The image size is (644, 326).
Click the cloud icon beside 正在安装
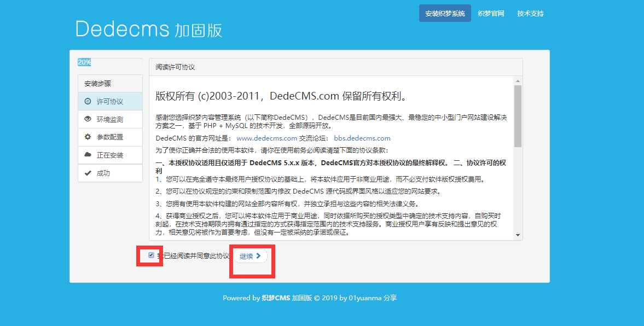(88, 155)
